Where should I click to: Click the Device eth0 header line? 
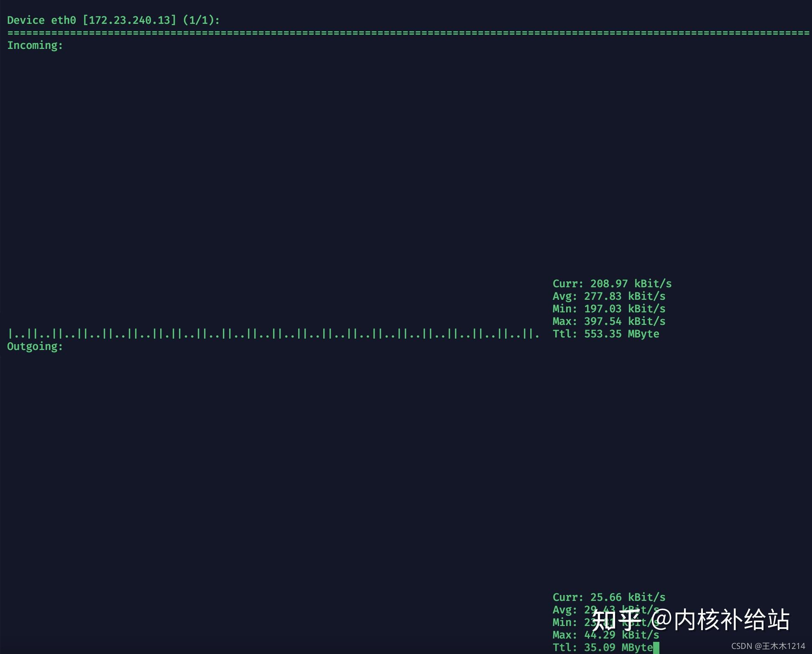point(113,20)
